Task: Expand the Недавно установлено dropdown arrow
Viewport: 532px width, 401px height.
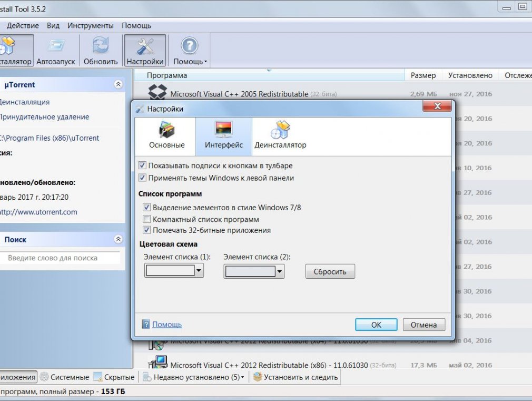Action: click(x=243, y=377)
